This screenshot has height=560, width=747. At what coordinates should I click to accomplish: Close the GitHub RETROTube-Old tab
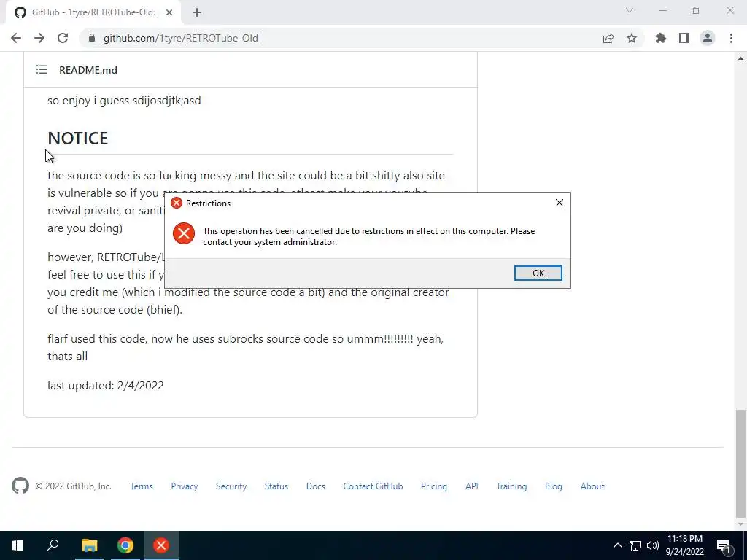(x=169, y=12)
